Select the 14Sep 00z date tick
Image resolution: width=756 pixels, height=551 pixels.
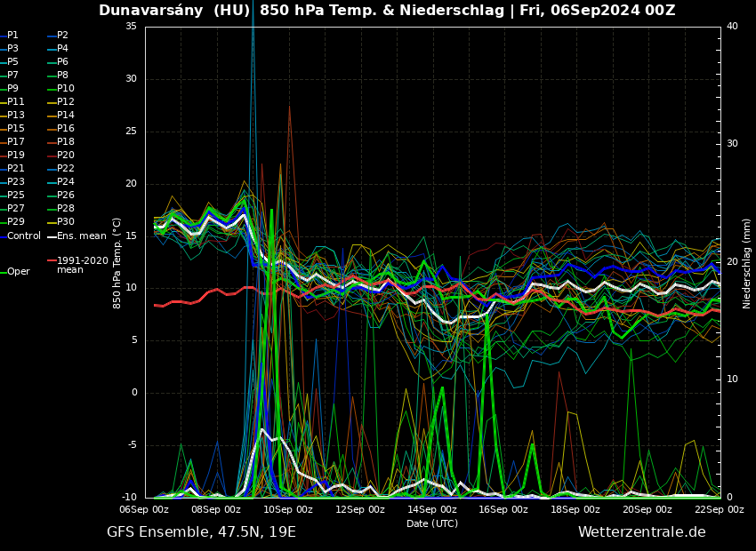[x=431, y=510]
